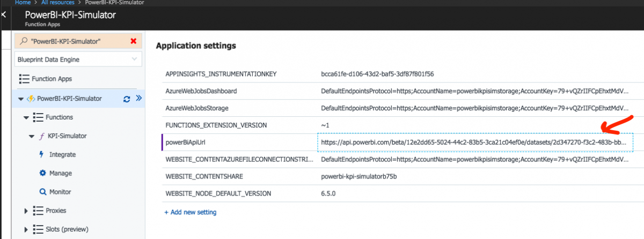This screenshot has width=644, height=239.
Task: Click the search magnifier icon
Action: 24,41
